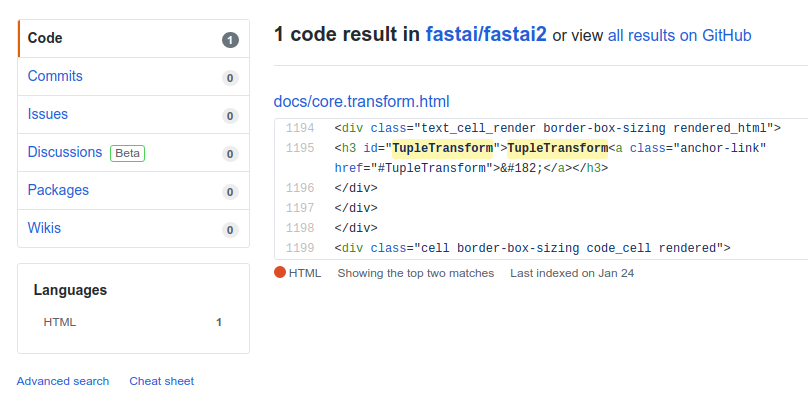Click the Issues zero count badge
The image size is (808, 405).
click(230, 116)
